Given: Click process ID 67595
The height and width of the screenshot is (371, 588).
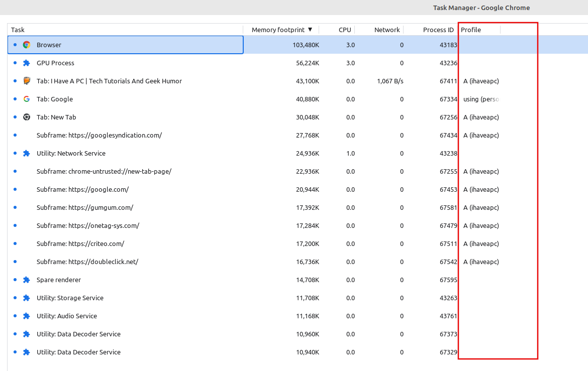Looking at the screenshot, I should click(448, 280).
